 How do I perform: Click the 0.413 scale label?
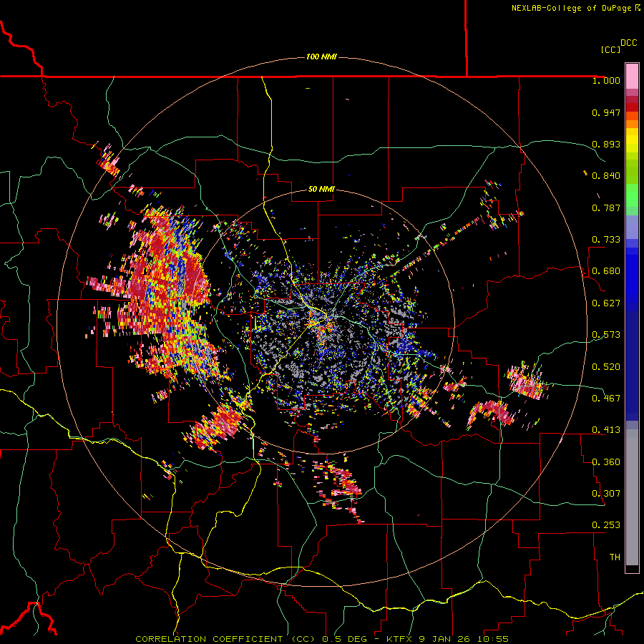pos(606,430)
